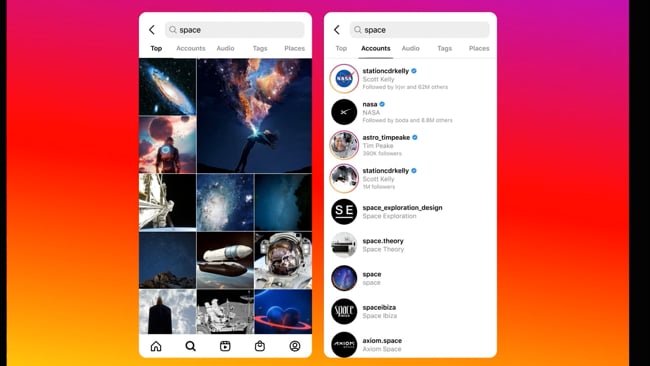Switch to Tags tab in right screen
This screenshot has height=366, width=650.
click(444, 48)
